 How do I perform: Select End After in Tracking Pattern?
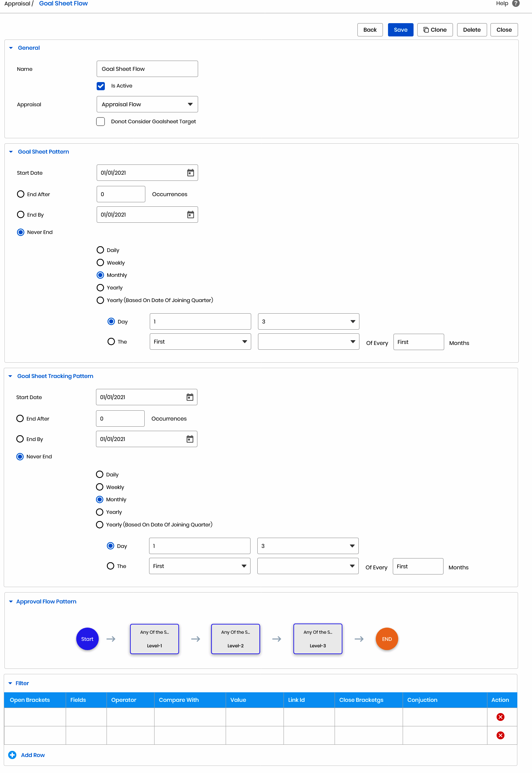click(x=20, y=419)
